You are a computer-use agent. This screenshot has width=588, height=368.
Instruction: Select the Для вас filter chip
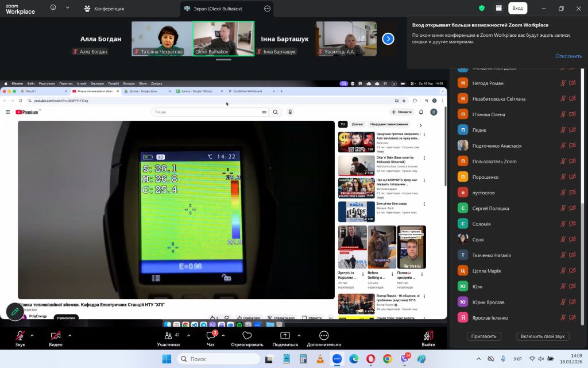tap(357, 124)
